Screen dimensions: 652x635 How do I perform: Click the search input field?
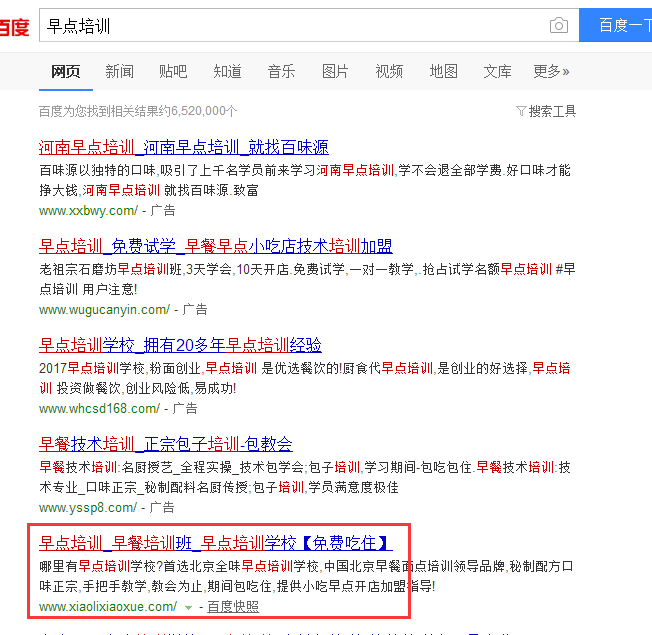[309, 25]
